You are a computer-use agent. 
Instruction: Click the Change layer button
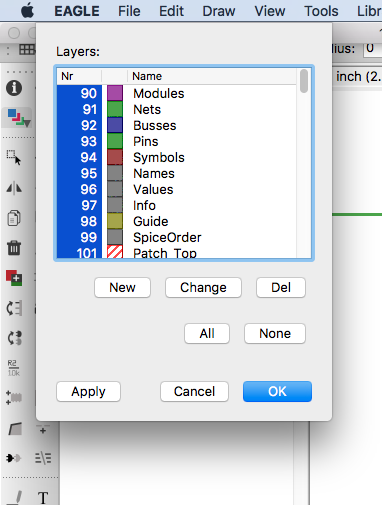pyautogui.click(x=203, y=287)
